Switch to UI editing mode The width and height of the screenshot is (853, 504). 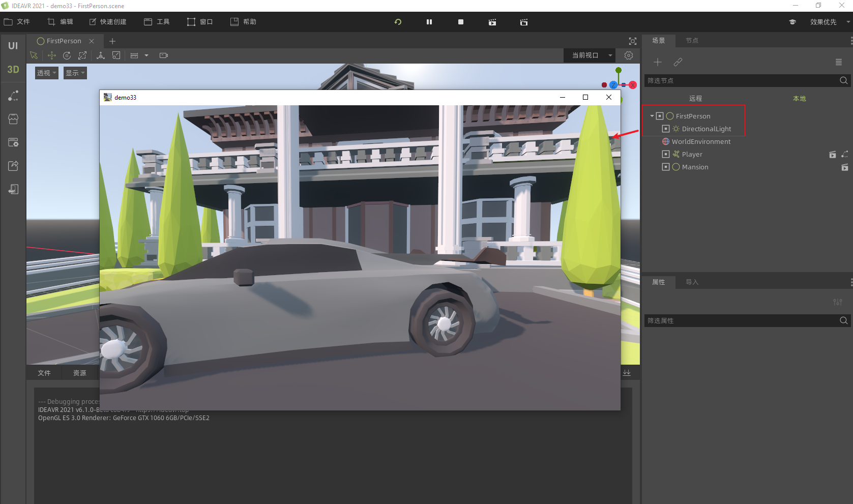pyautogui.click(x=13, y=46)
